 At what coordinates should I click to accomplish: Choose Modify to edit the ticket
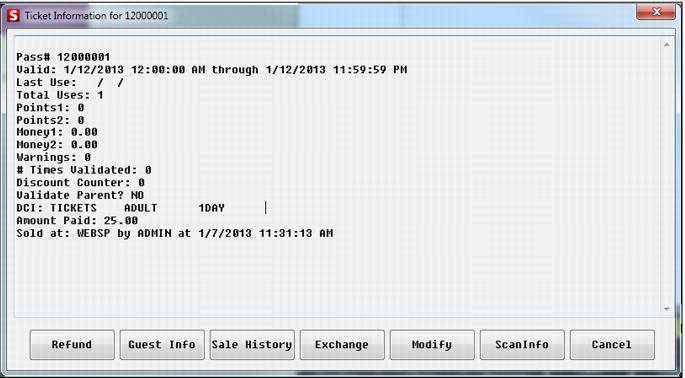click(432, 344)
